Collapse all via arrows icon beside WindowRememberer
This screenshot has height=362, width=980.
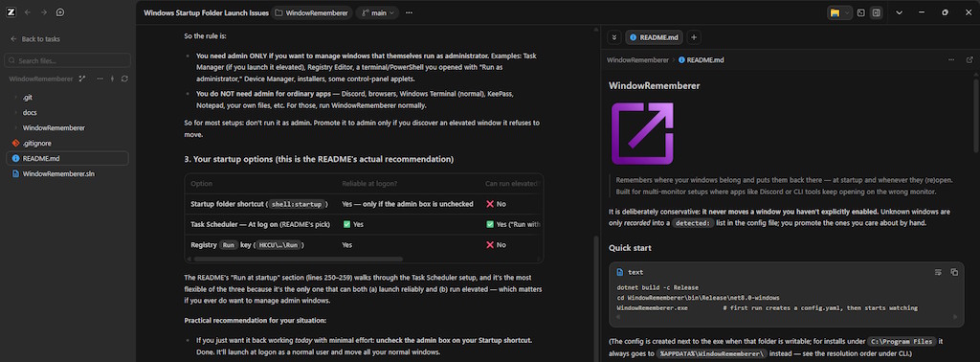click(82, 79)
